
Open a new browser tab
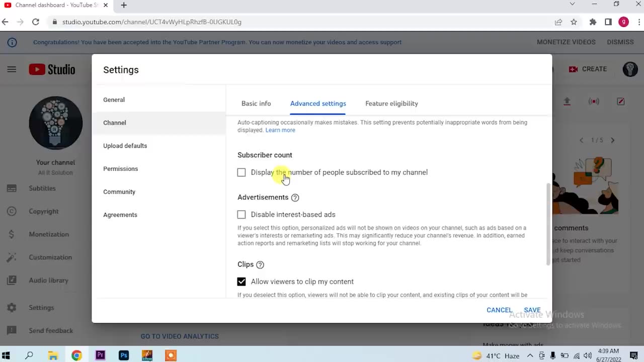tap(124, 5)
